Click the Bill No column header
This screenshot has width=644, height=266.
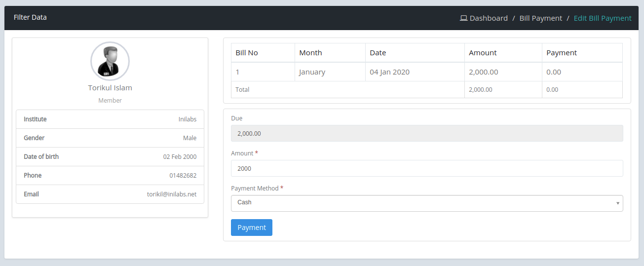pyautogui.click(x=263, y=53)
